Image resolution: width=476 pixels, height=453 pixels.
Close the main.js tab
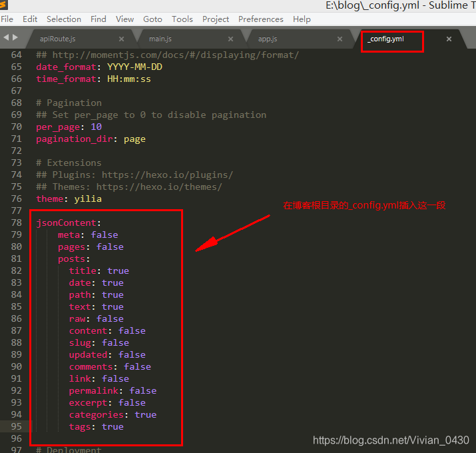[x=231, y=39]
